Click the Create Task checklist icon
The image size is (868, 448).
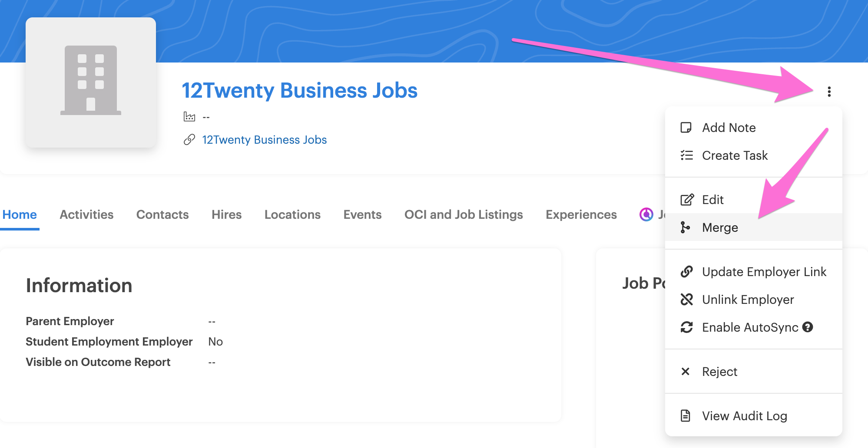tap(686, 155)
